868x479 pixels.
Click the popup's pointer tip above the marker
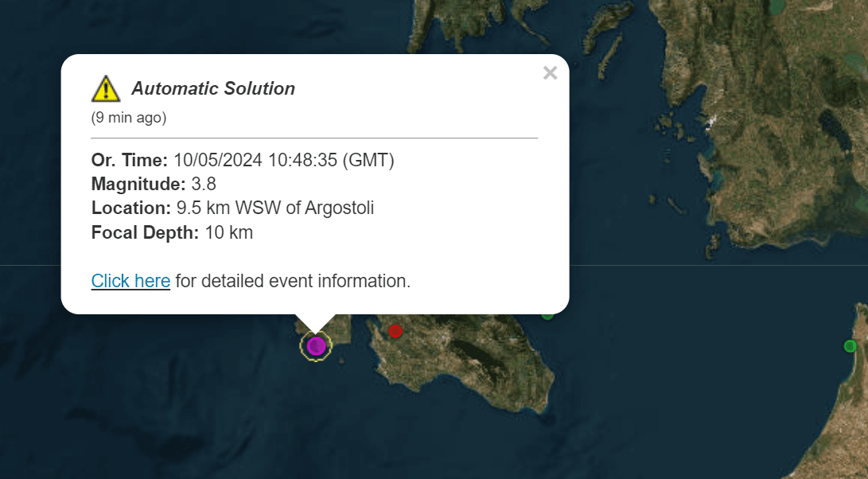pos(316,328)
